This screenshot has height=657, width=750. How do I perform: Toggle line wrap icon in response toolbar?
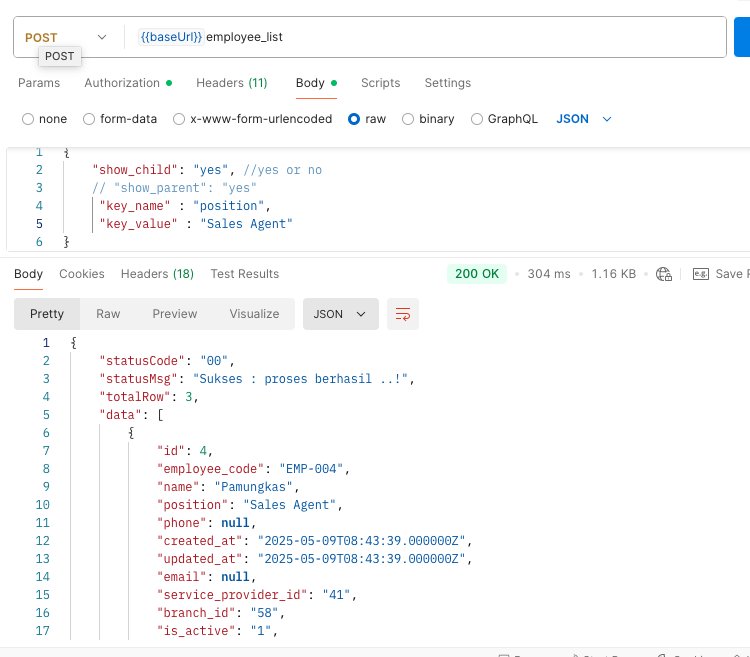(403, 314)
